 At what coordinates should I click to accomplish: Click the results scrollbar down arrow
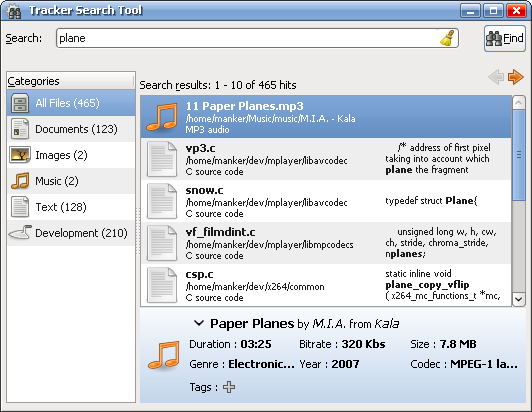pyautogui.click(x=518, y=299)
